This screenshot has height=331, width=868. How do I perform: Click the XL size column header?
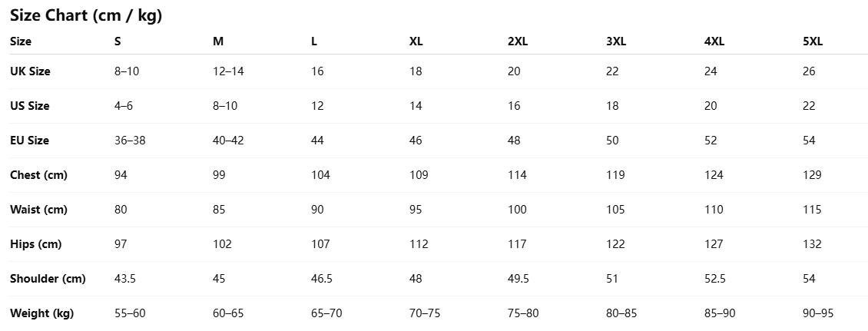(x=416, y=41)
